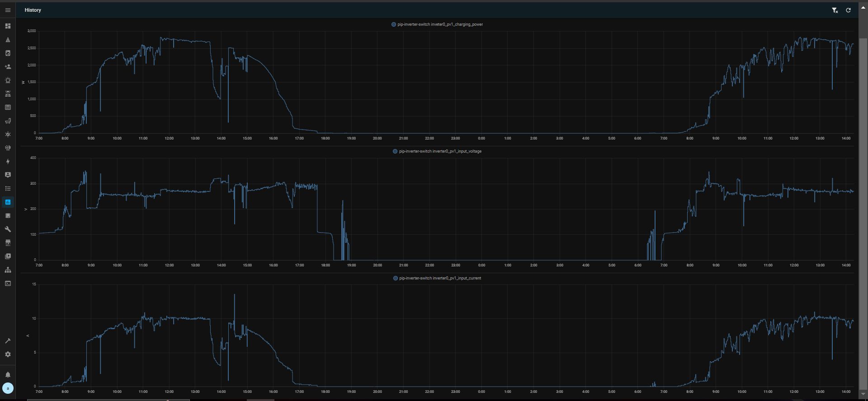The width and height of the screenshot is (868, 401).
Task: Open the solar power sun icon
Action: pyautogui.click(x=8, y=135)
